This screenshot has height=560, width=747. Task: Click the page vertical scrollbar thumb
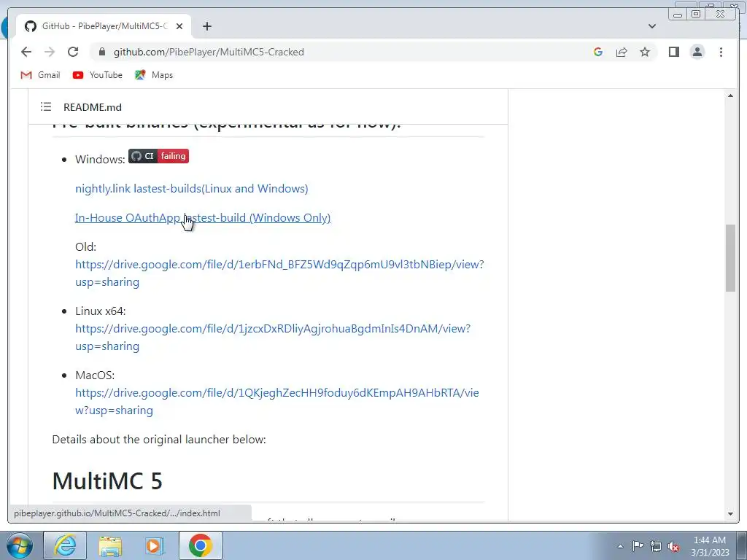tap(730, 257)
